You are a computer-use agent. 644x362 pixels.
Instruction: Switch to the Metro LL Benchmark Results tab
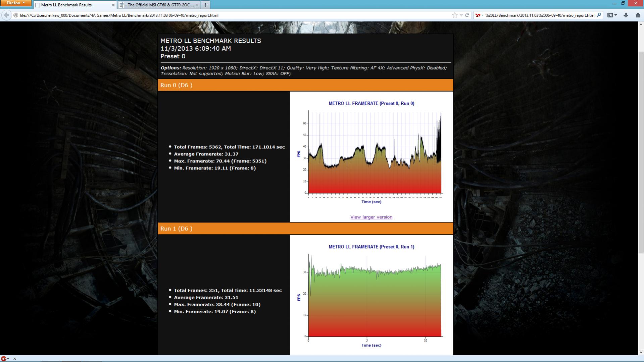75,5
